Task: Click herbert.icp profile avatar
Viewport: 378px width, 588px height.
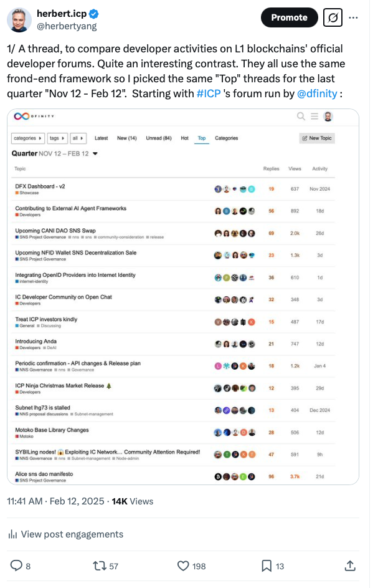Action: [19, 19]
